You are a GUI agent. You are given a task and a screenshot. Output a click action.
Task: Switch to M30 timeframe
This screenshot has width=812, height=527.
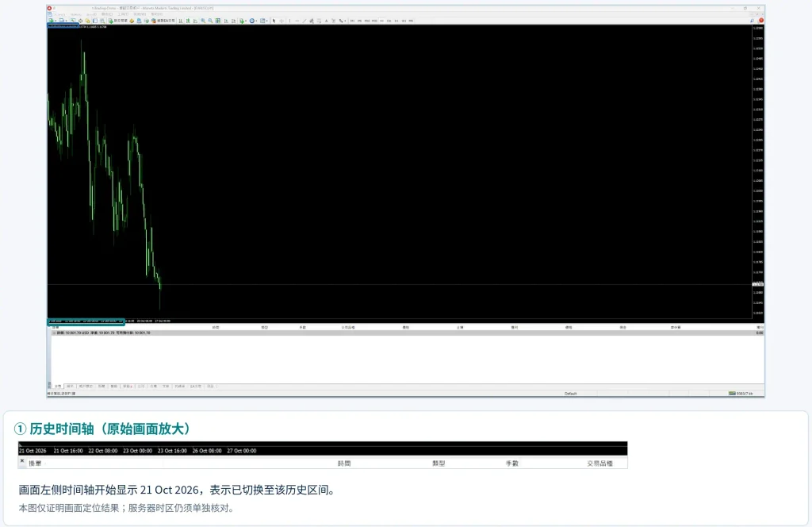(374, 21)
